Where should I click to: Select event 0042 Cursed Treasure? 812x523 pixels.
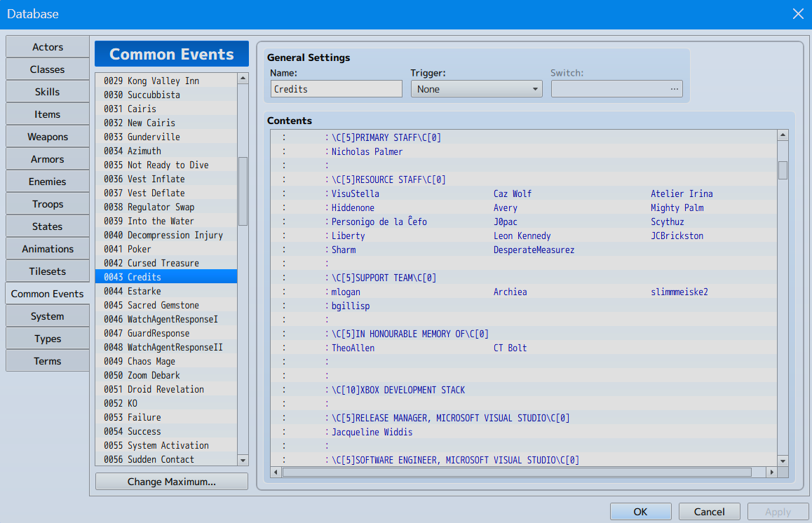point(166,262)
